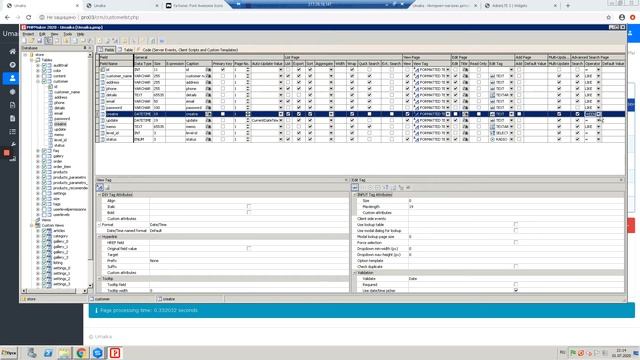Toggle the Bold checkbox in View Tag
The image size is (640, 360).
pyautogui.click(x=249, y=212)
